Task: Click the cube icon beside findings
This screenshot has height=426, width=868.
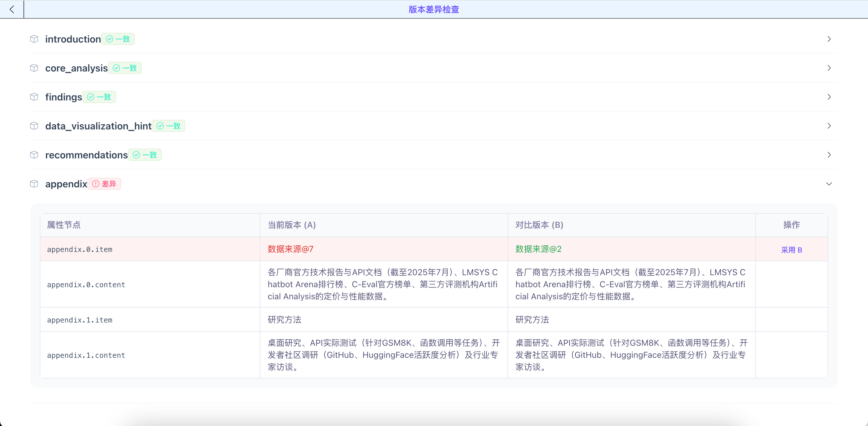Action: tap(34, 97)
